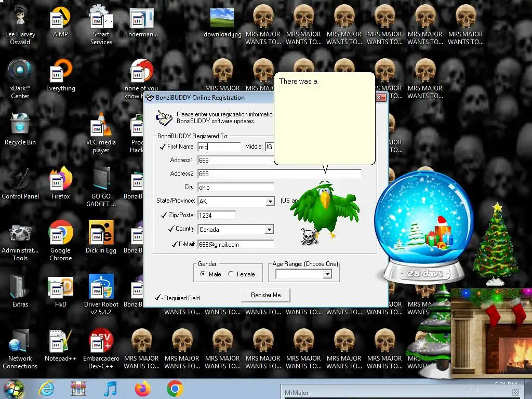Click the Christmas tree with star gadget
Viewport: 532px width, 399px height.
(496, 244)
